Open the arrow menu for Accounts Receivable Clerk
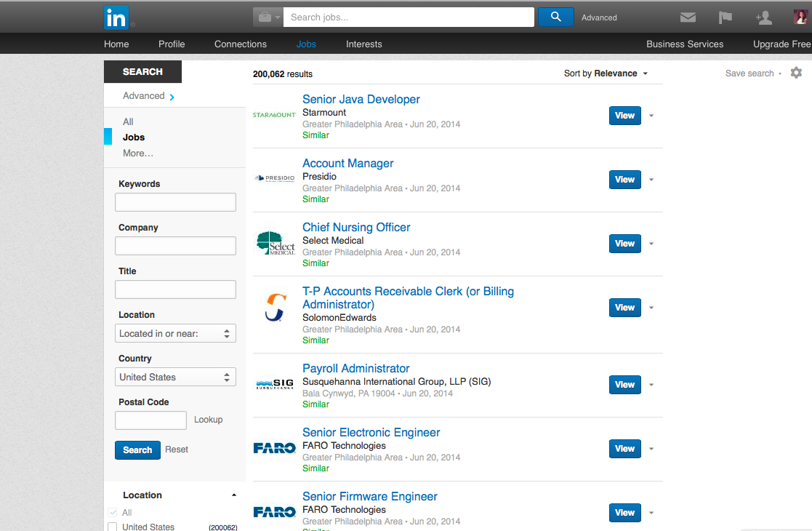The width and height of the screenshot is (812, 531). click(x=651, y=308)
